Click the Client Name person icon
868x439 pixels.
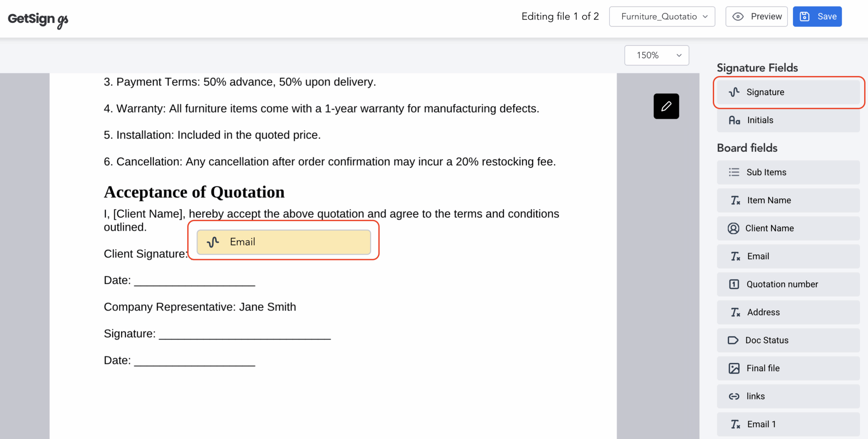pos(734,228)
